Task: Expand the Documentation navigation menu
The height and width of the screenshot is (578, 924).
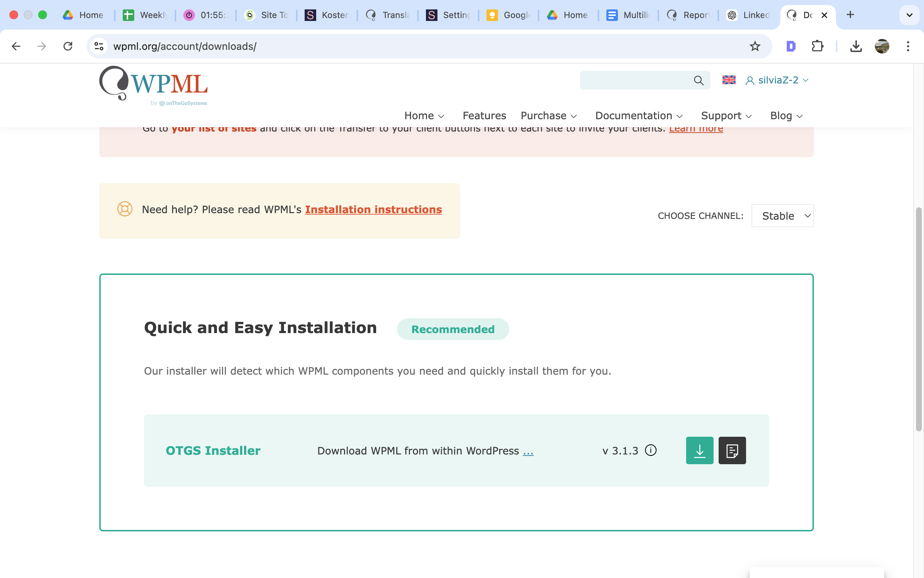Action: click(639, 116)
